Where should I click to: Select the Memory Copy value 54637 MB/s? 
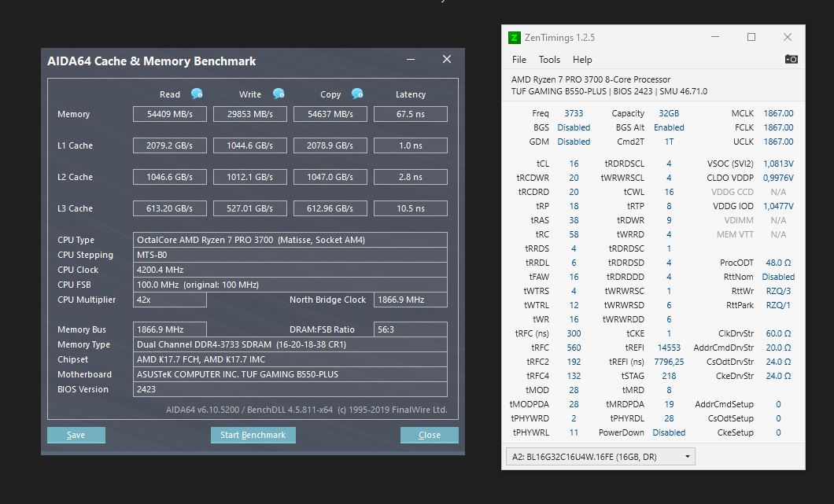[x=330, y=114]
